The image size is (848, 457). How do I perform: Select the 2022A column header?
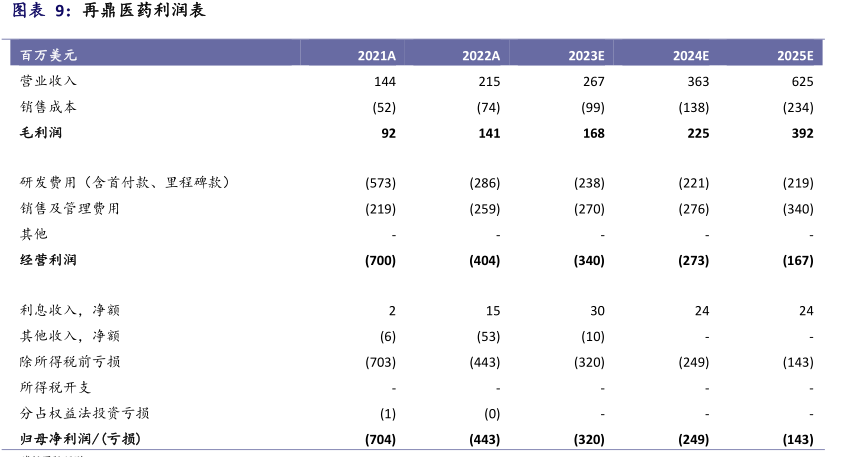point(481,56)
